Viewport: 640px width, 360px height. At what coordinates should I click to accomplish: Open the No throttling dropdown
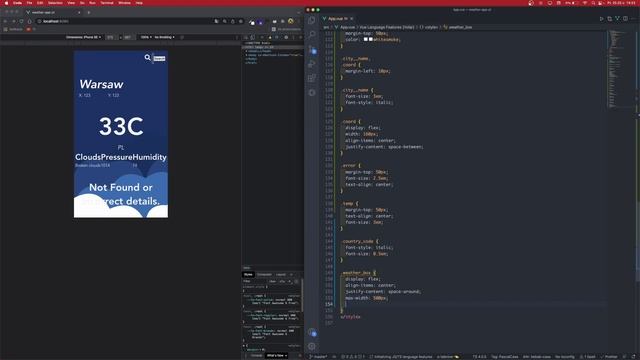tap(164, 37)
